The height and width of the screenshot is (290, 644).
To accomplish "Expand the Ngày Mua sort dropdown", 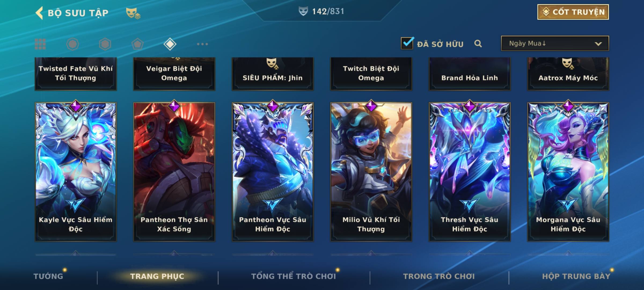I will click(555, 43).
